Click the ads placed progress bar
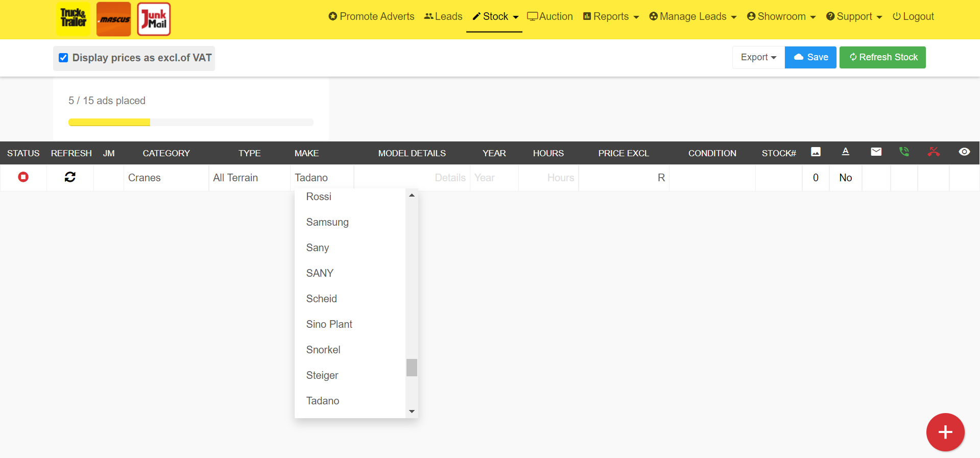This screenshot has width=980, height=458. [191, 122]
